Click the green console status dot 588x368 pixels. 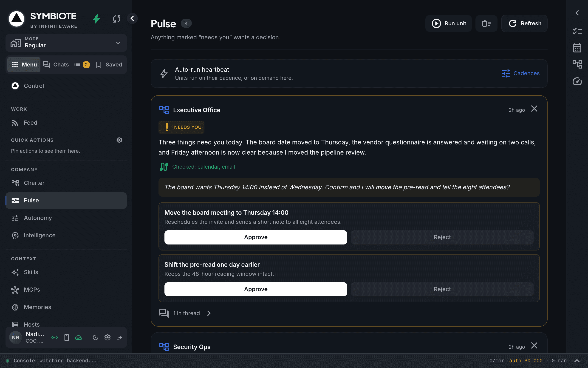pyautogui.click(x=7, y=361)
